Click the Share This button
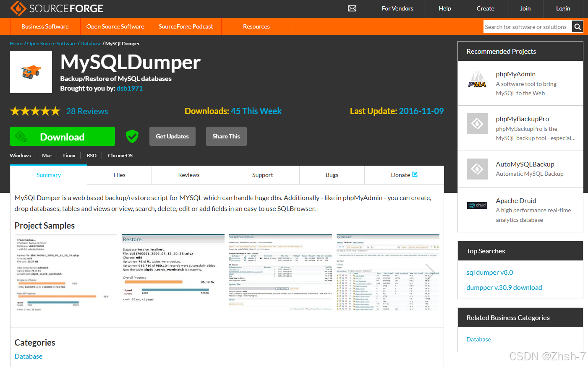 point(226,136)
